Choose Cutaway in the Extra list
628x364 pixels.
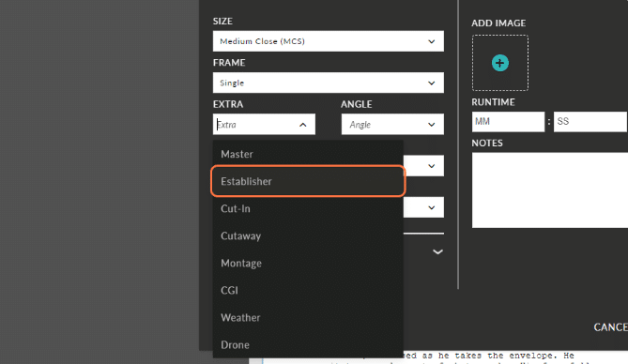[308, 235]
